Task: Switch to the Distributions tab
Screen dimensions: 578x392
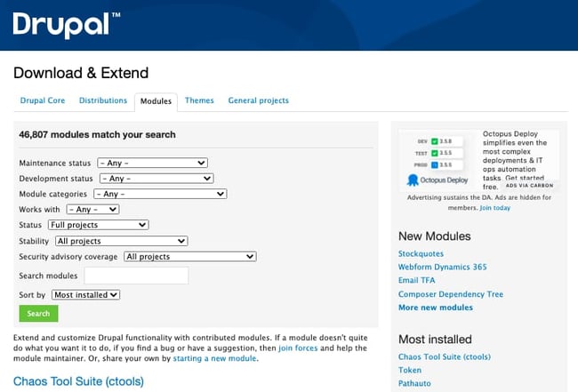Action: [103, 100]
